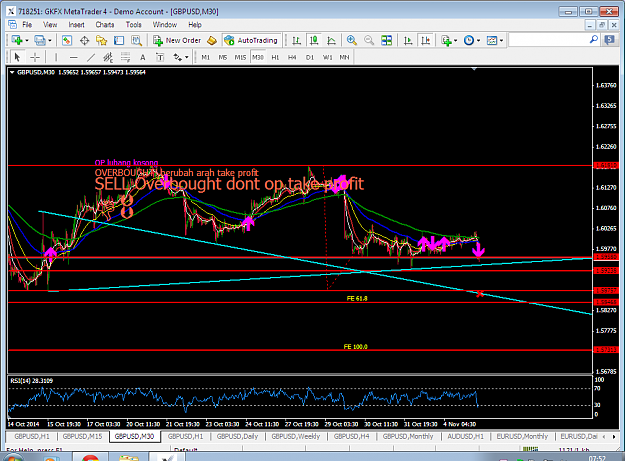Viewport: 625px width, 461px height.
Task: Open the File menu
Action: coord(27,25)
